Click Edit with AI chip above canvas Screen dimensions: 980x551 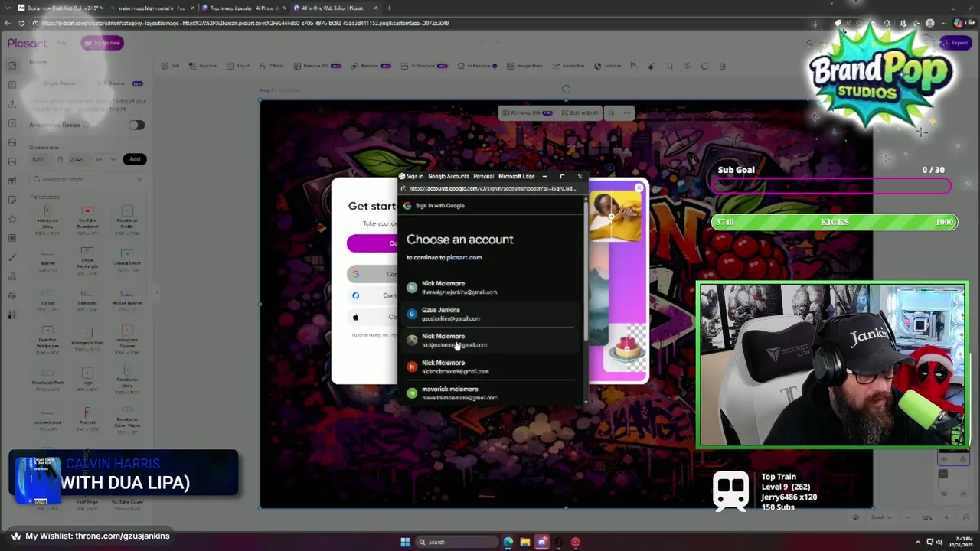pyautogui.click(x=579, y=113)
